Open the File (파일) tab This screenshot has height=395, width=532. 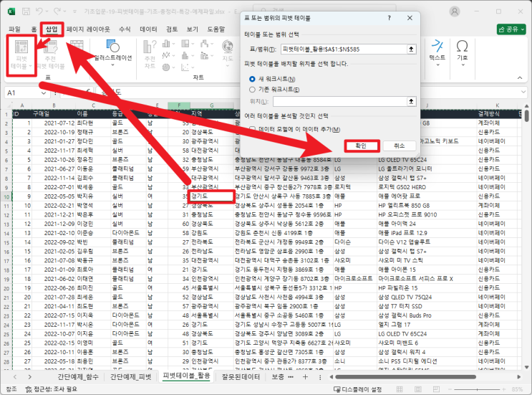[x=14, y=29]
